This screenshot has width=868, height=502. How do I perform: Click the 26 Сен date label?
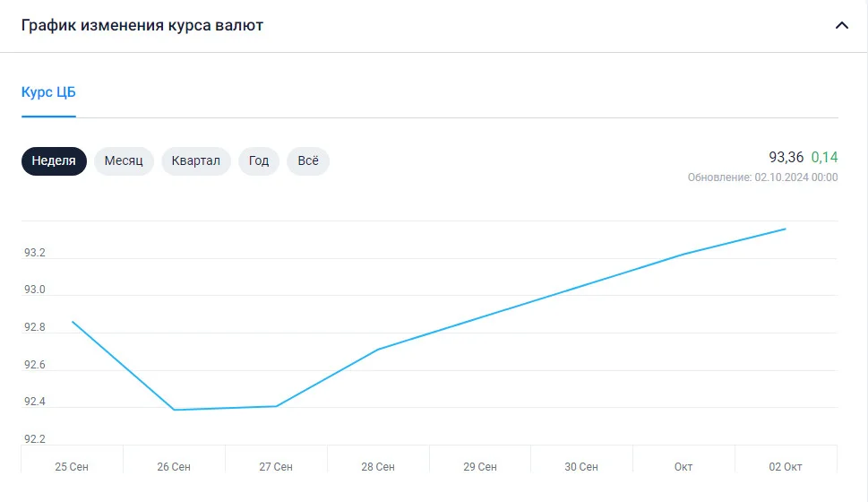tap(174, 466)
